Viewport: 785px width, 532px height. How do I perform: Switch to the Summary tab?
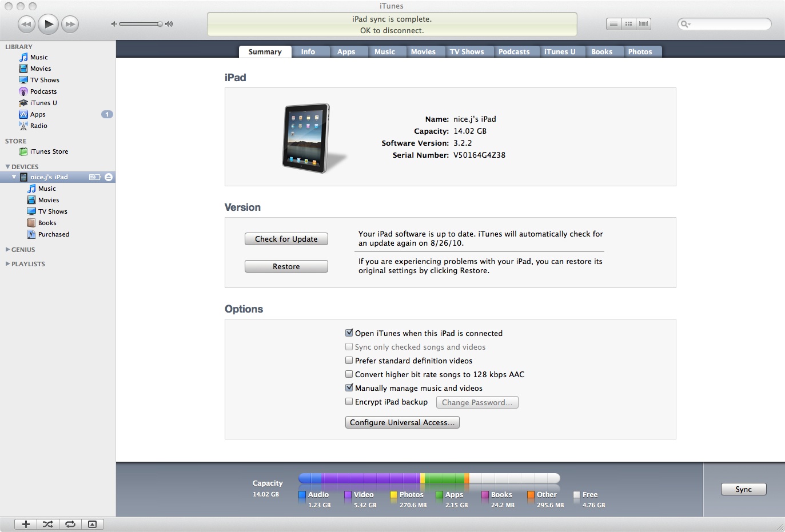[265, 52]
